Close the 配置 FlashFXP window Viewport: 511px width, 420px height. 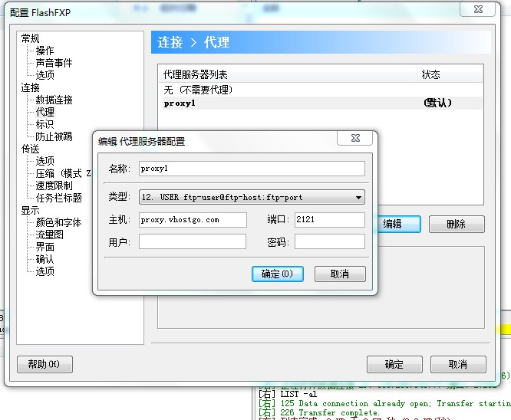[x=478, y=9]
